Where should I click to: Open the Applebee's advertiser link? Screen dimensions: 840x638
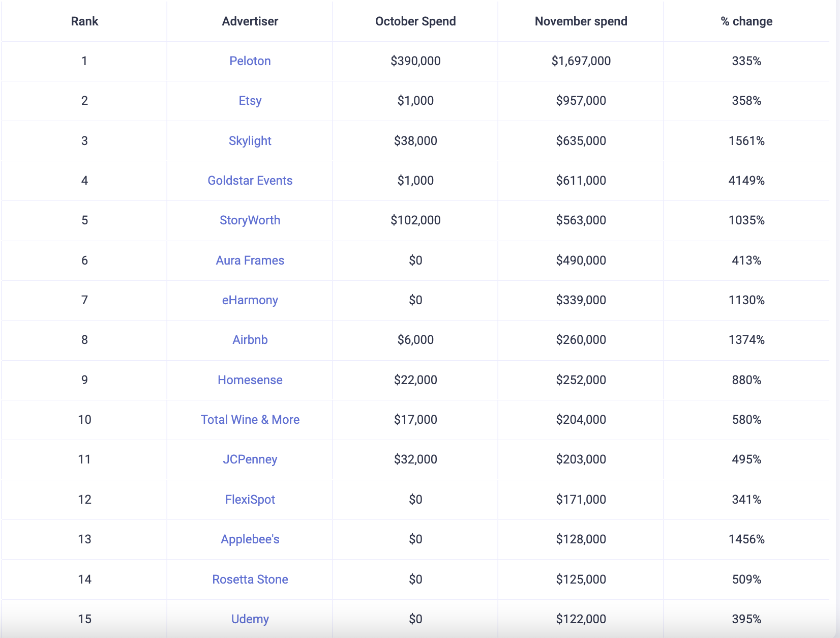(250, 539)
